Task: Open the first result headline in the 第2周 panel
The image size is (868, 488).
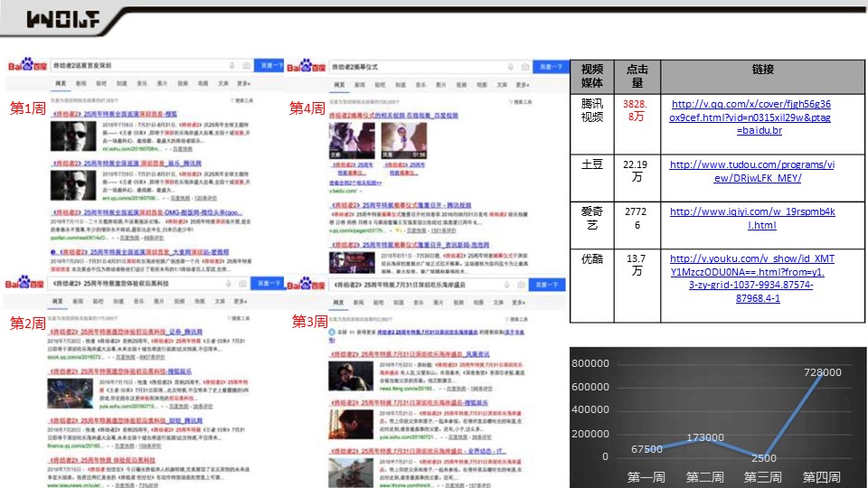Action: tap(126, 332)
